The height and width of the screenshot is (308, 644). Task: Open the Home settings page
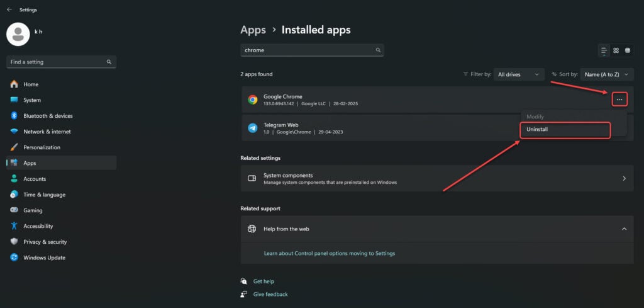pos(61,84)
